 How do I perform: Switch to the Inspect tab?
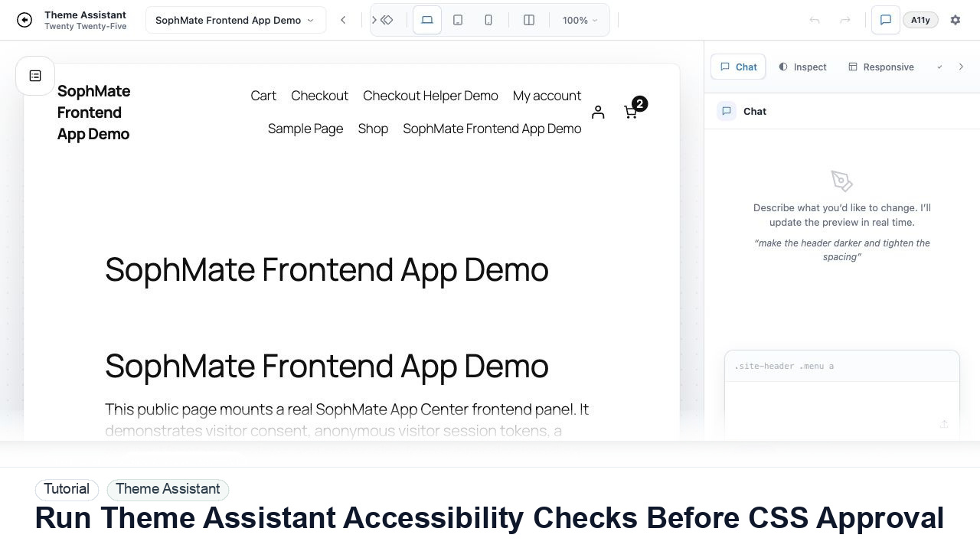tap(802, 67)
